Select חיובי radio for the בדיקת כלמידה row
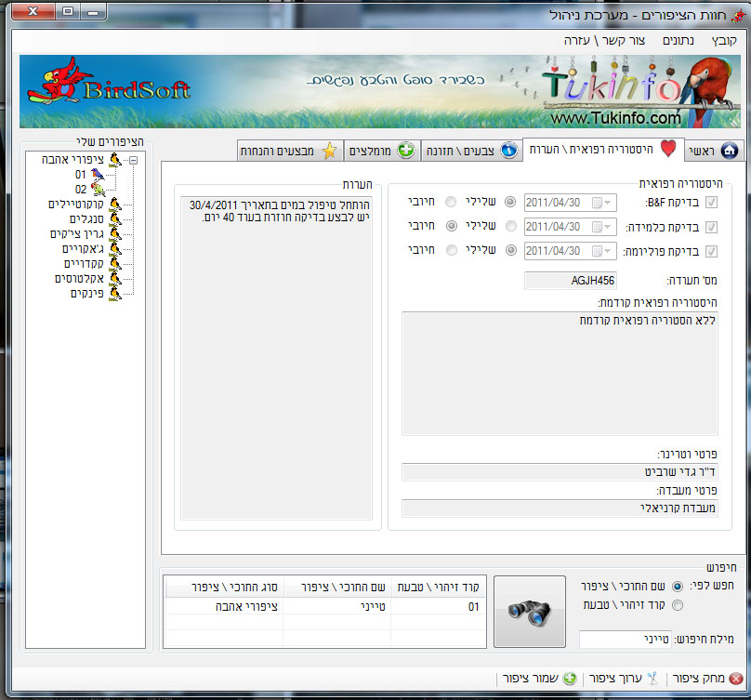 point(452,227)
